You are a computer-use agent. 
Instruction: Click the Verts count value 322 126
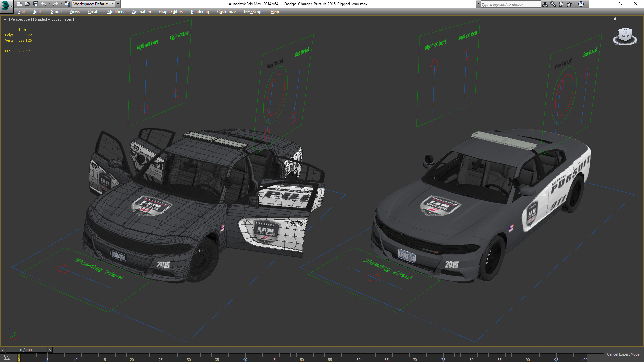25,40
